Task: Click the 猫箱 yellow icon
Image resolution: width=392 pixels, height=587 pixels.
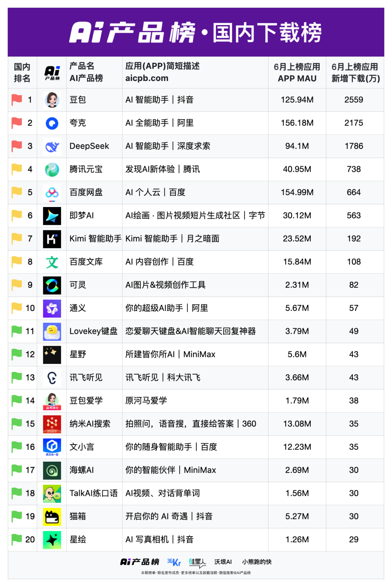Action: pos(52,517)
